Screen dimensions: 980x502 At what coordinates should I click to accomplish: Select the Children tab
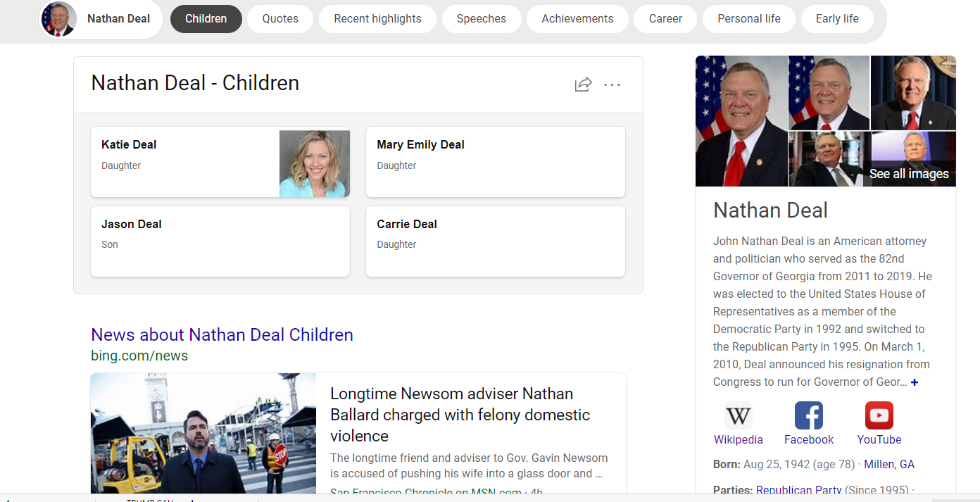(206, 19)
